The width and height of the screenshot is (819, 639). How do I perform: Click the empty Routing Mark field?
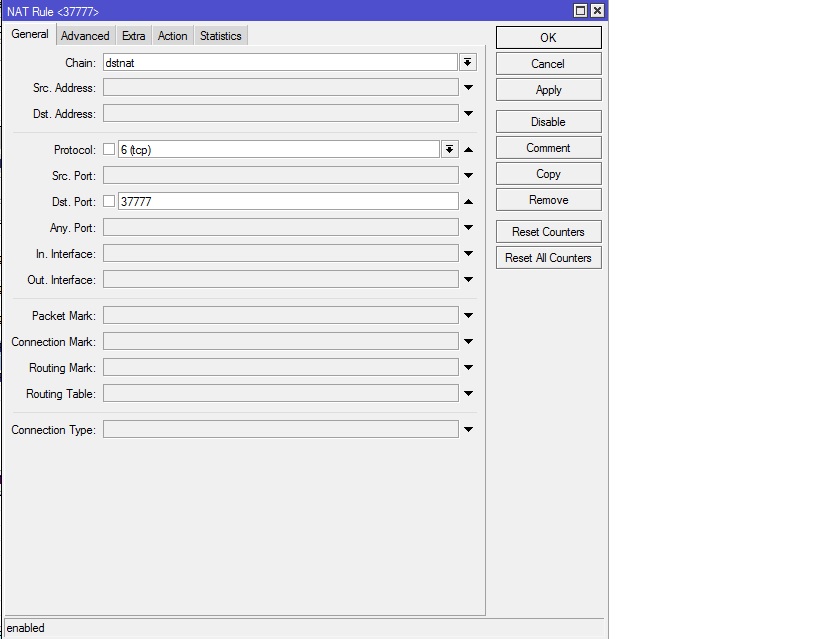pyautogui.click(x=280, y=367)
